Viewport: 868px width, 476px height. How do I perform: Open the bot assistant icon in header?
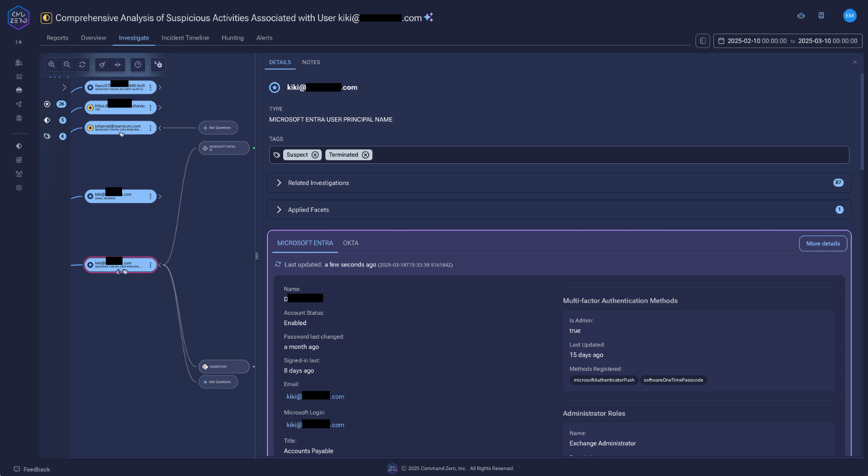coord(801,16)
